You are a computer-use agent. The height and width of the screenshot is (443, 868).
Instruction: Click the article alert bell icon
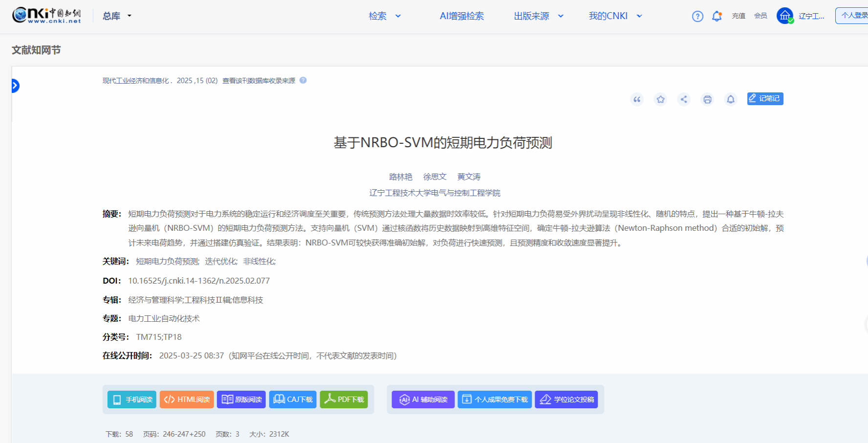point(731,99)
